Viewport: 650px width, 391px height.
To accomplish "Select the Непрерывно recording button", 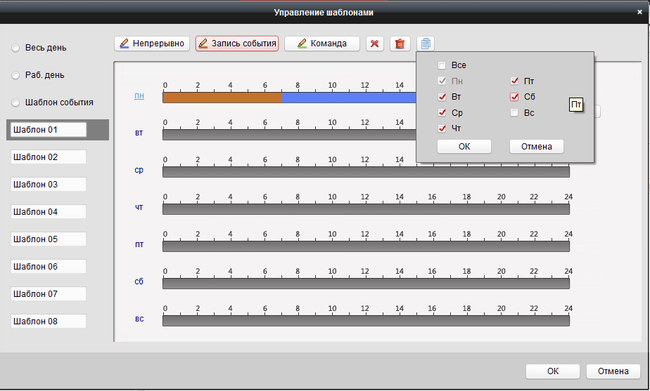I will [152, 44].
